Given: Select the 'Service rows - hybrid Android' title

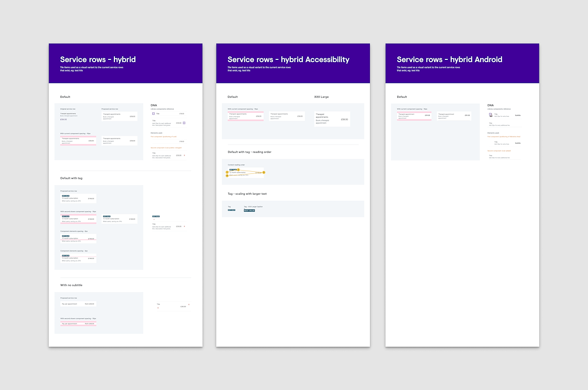Looking at the screenshot, I should coord(449,59).
